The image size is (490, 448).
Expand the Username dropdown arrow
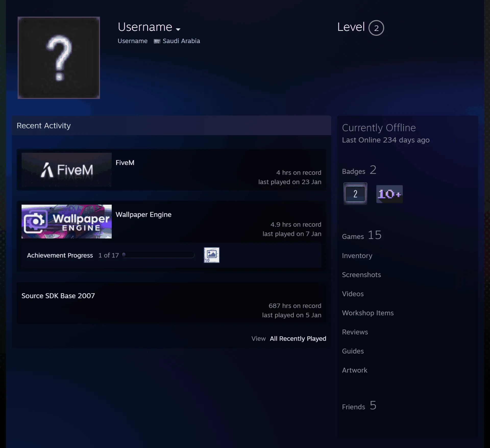pos(178,29)
